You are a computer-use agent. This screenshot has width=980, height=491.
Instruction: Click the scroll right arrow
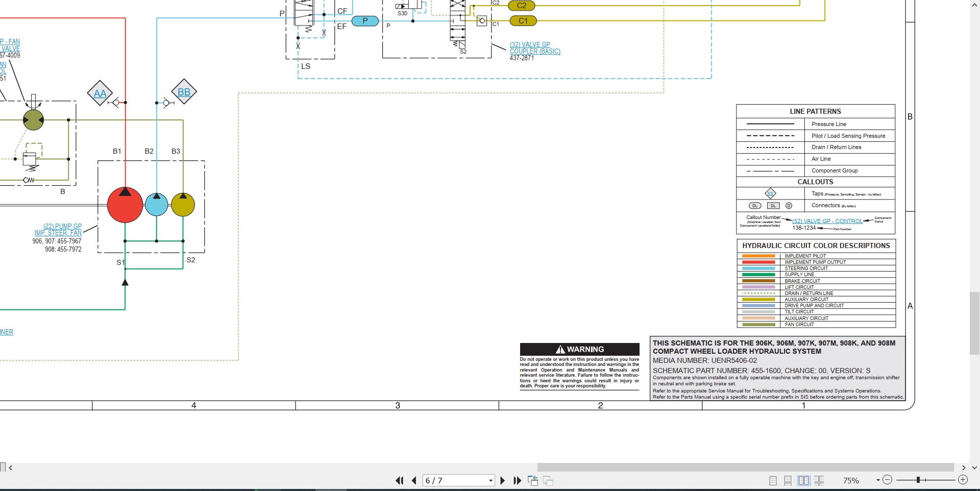coord(964,468)
